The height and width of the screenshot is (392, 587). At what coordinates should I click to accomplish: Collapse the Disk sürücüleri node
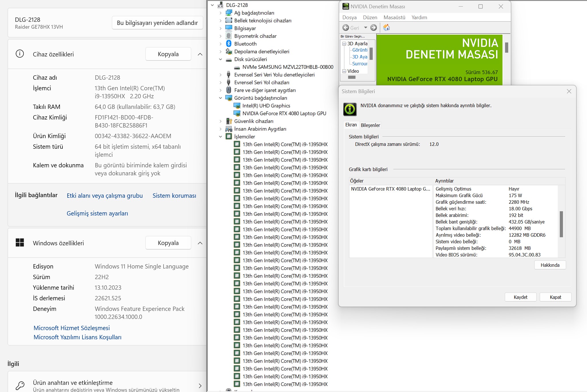[220, 59]
